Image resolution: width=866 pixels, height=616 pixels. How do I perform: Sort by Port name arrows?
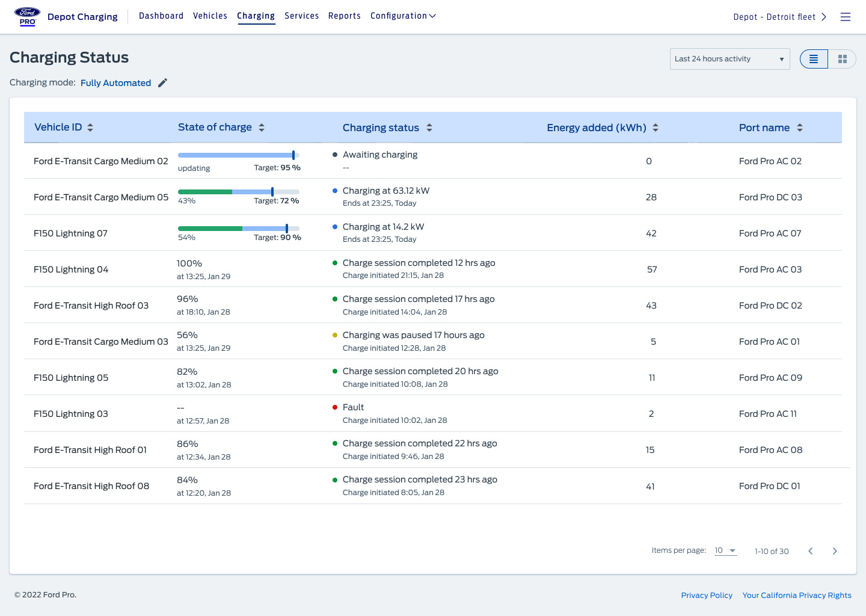(800, 128)
